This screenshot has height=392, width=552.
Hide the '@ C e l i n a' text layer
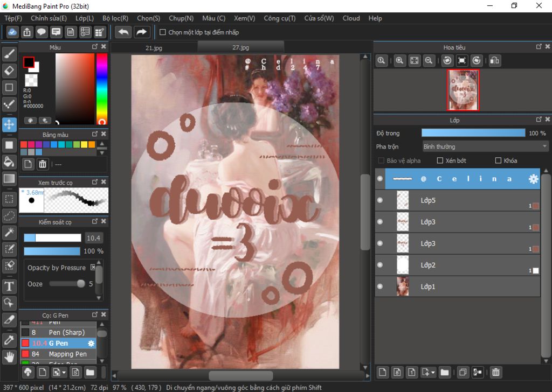click(380, 179)
